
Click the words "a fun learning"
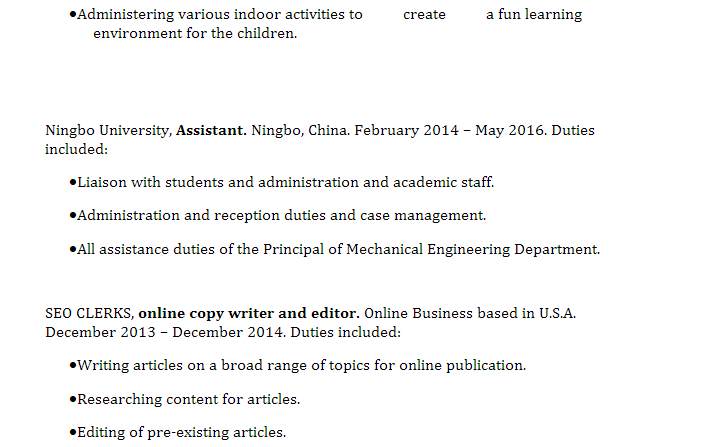pos(534,14)
